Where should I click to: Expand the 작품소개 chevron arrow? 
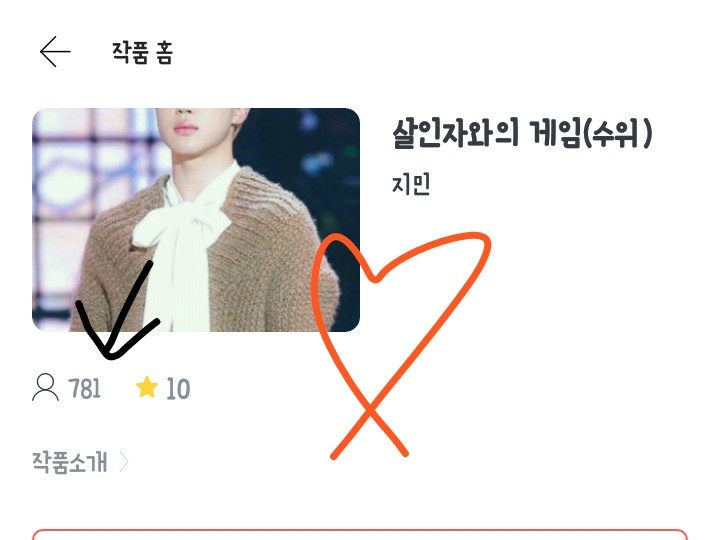tap(124, 462)
